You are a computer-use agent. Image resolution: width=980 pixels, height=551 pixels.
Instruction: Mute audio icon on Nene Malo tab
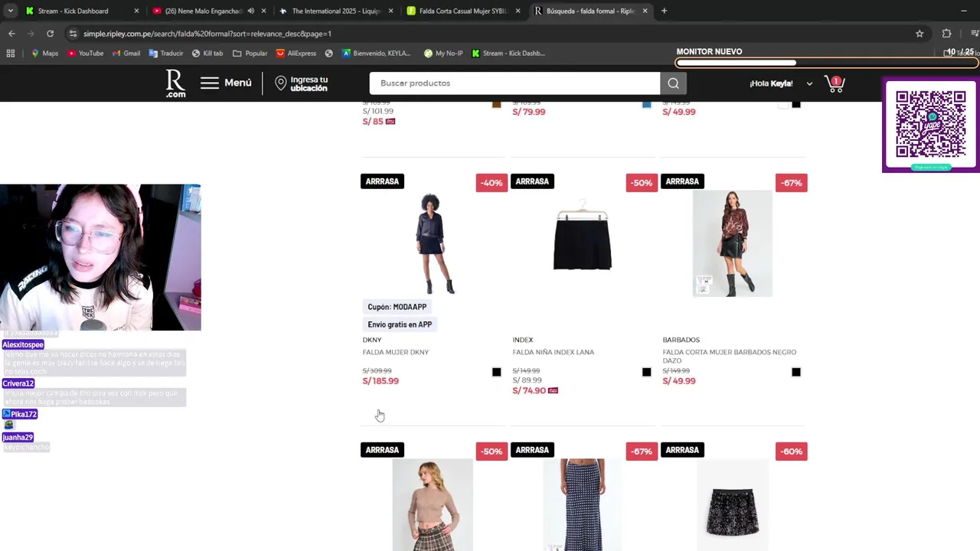click(251, 11)
